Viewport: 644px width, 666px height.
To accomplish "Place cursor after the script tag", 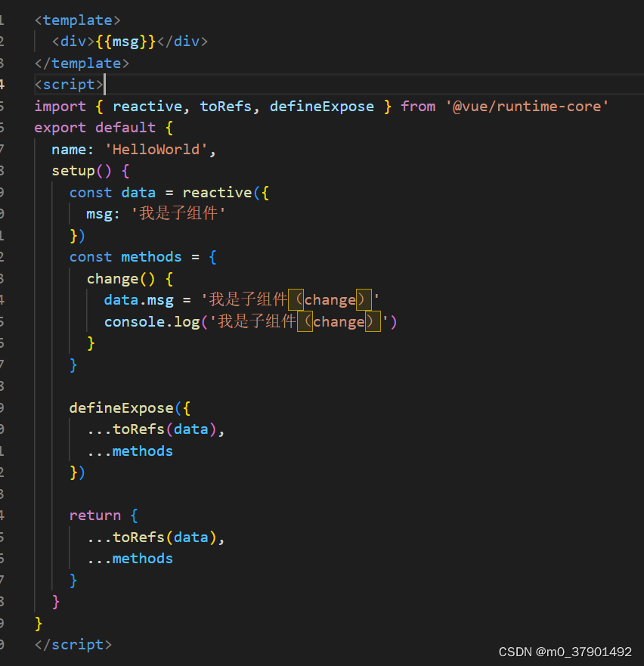I will click(x=104, y=84).
